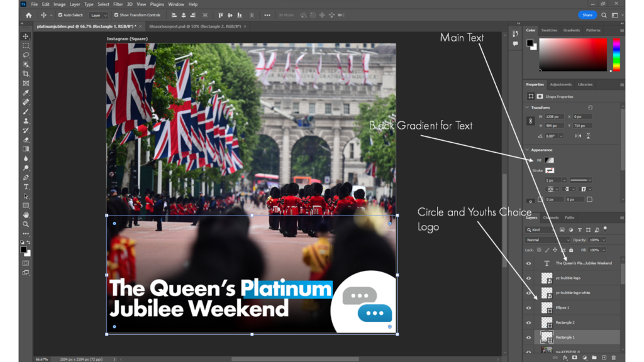Image resolution: width=644 pixels, height=362 pixels.
Task: Choose the Hand tool
Action: [26, 215]
